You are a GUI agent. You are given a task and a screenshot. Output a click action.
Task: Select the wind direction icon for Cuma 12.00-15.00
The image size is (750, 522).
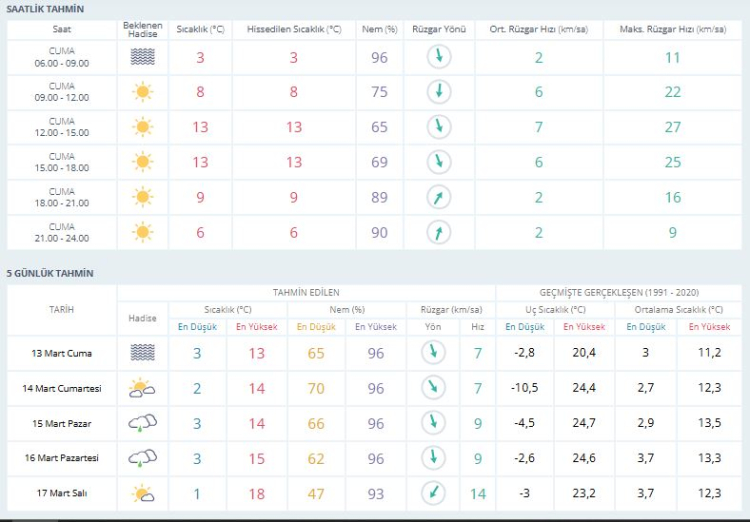click(x=436, y=127)
